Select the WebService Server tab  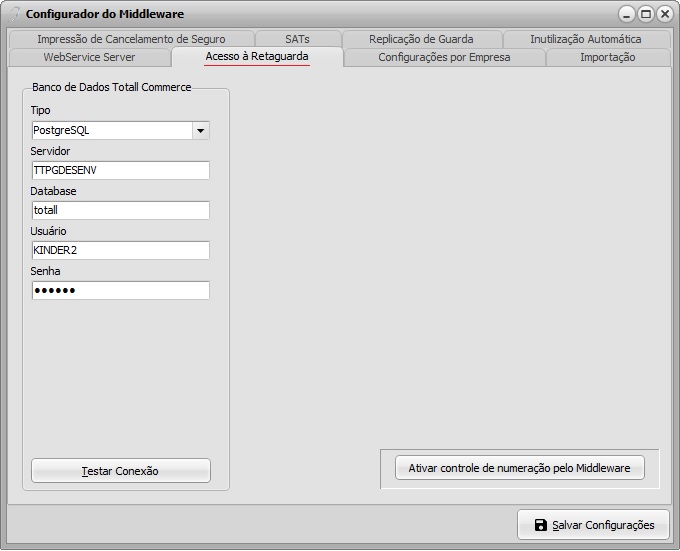pyautogui.click(x=89, y=57)
